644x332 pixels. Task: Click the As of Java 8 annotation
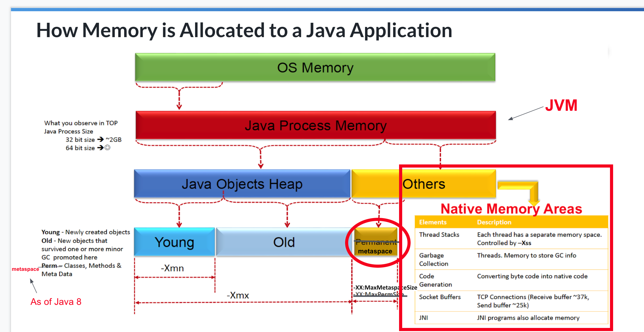point(56,302)
